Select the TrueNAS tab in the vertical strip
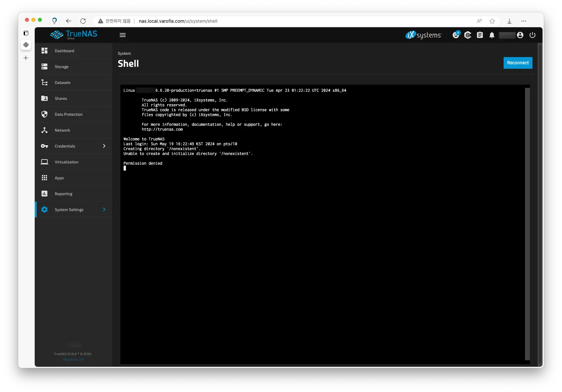The image size is (562, 392). [x=26, y=45]
